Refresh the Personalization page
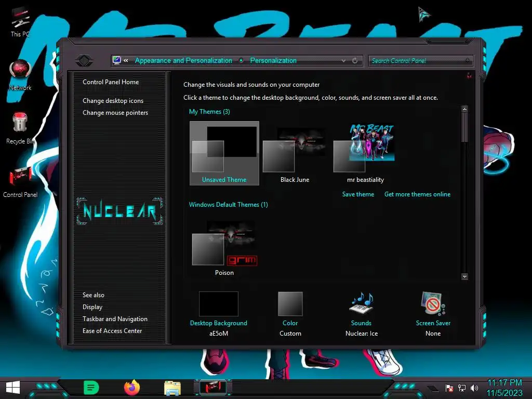Image resolution: width=532 pixels, height=399 pixels. (355, 60)
